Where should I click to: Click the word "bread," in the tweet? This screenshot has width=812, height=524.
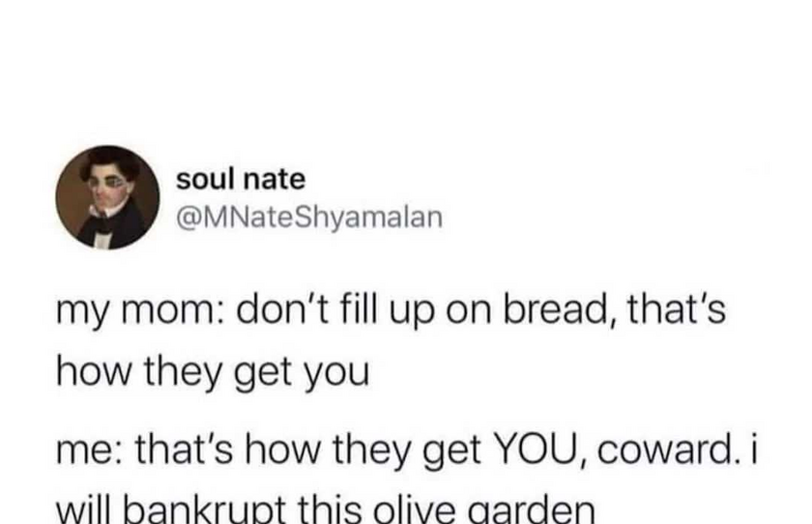coord(561,310)
